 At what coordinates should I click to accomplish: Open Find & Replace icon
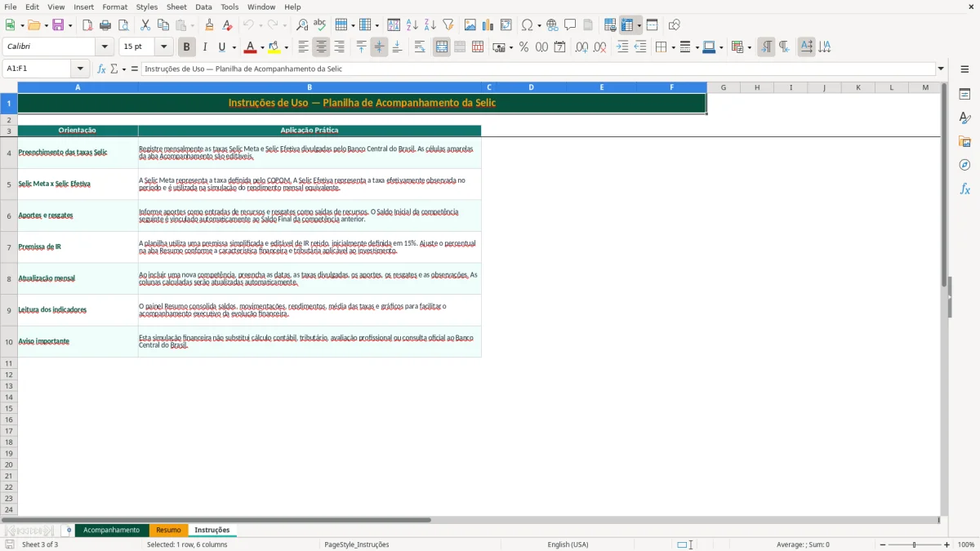(302, 25)
